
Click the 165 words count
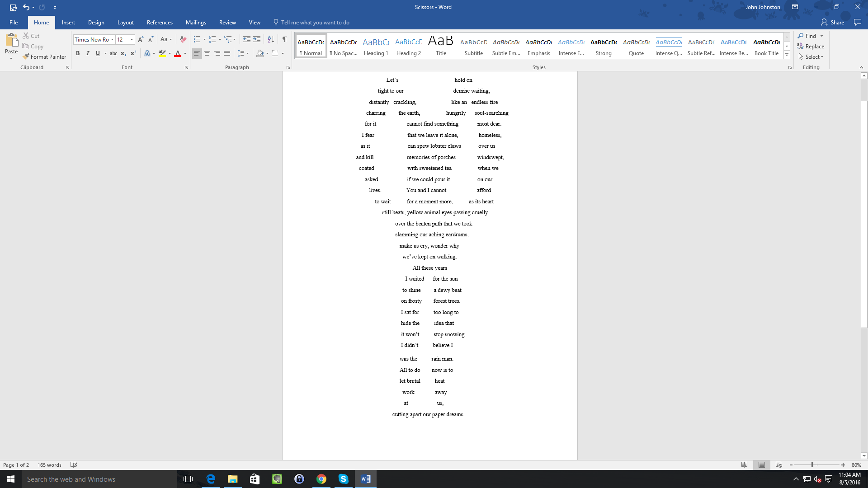click(49, 465)
